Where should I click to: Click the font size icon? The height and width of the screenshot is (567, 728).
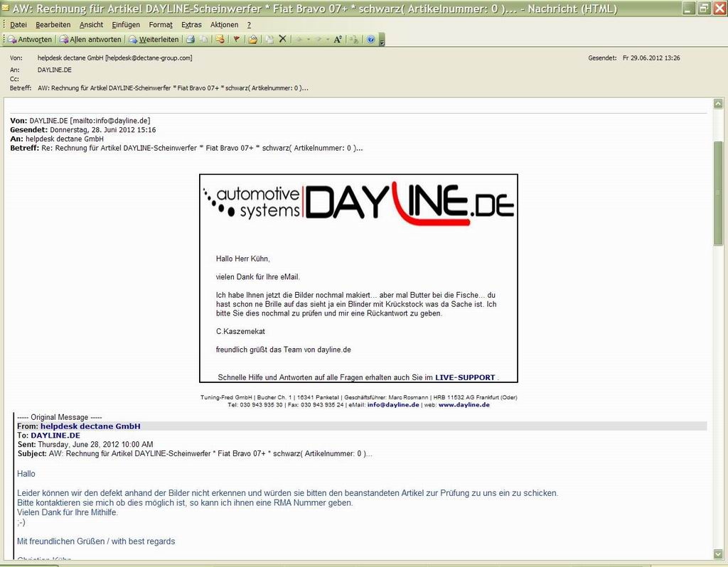pos(338,39)
